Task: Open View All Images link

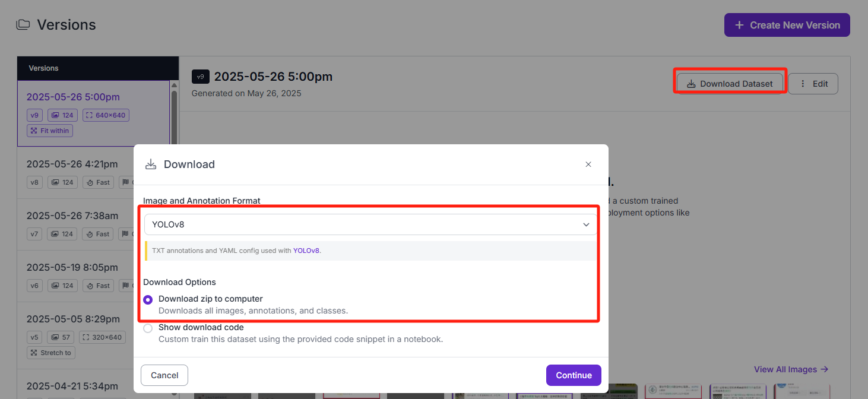Action: [x=791, y=369]
